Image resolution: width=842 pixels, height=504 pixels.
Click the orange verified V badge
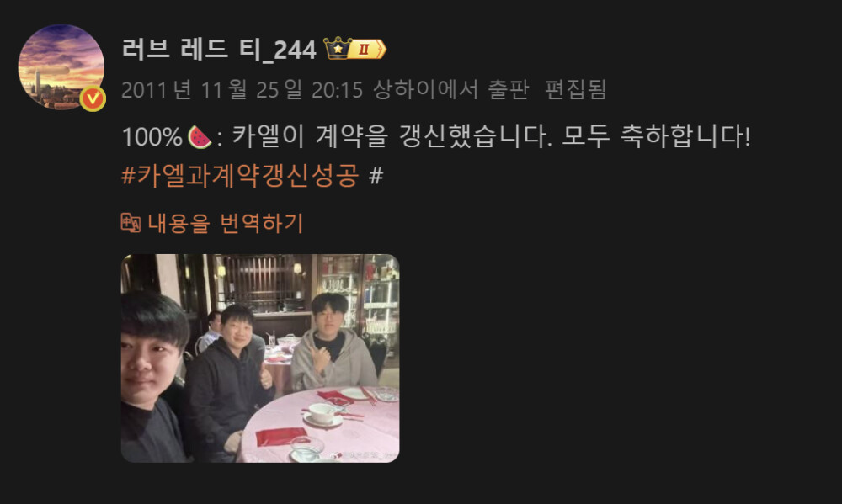click(x=93, y=98)
